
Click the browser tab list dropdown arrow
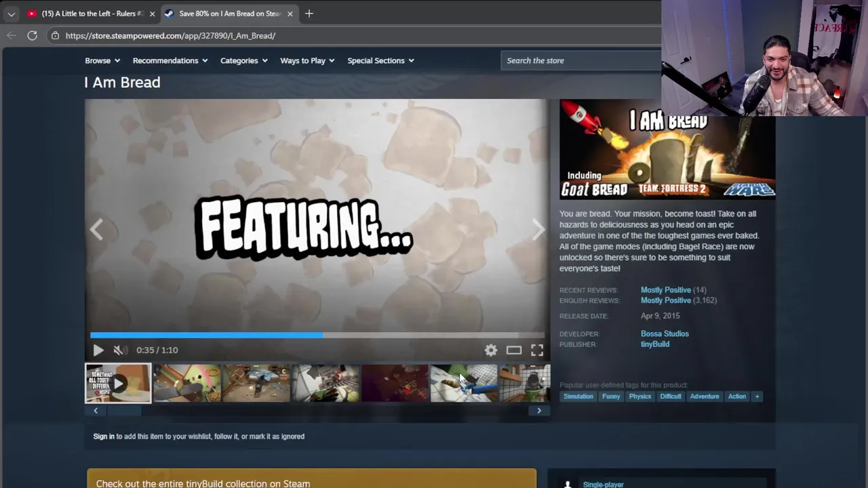click(11, 14)
